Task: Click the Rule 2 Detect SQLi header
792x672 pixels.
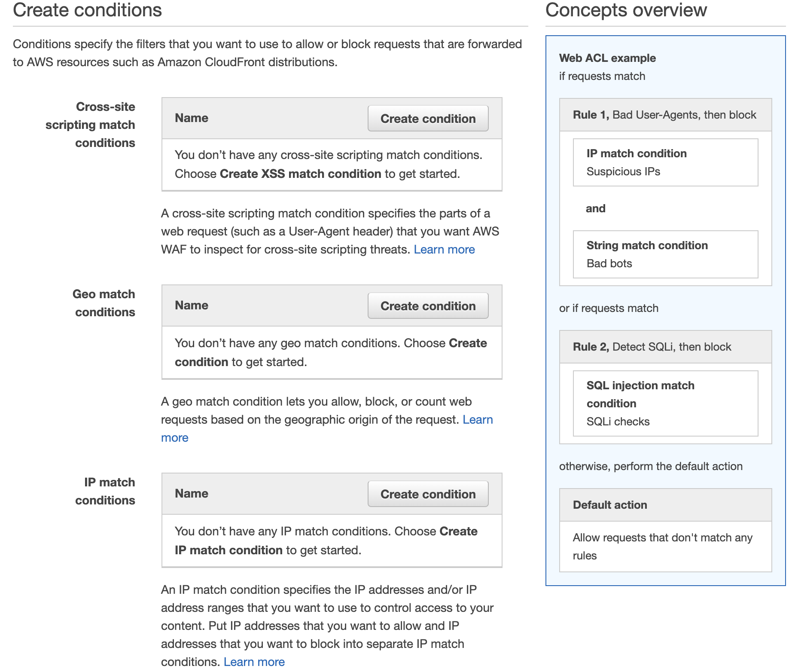Action: click(x=665, y=346)
